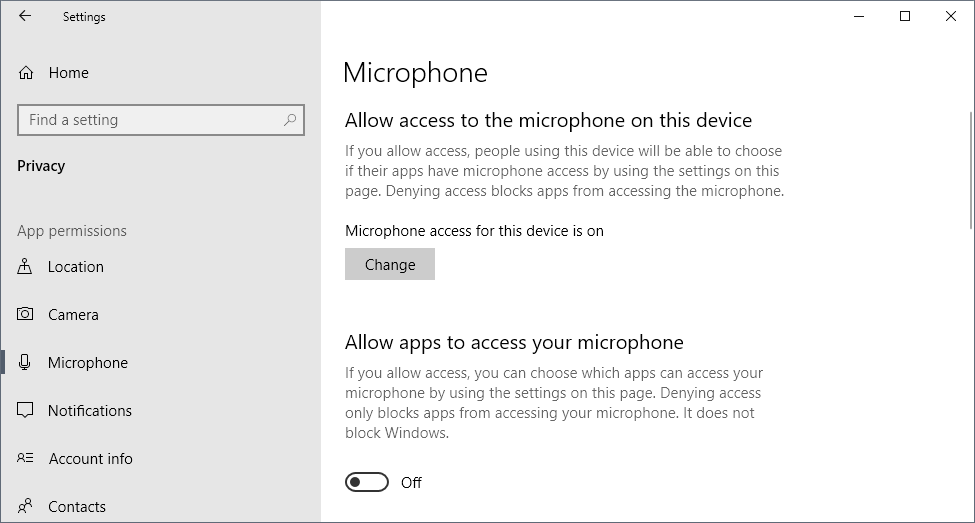The width and height of the screenshot is (975, 523).
Task: Click the Location person icon
Action: click(x=26, y=267)
